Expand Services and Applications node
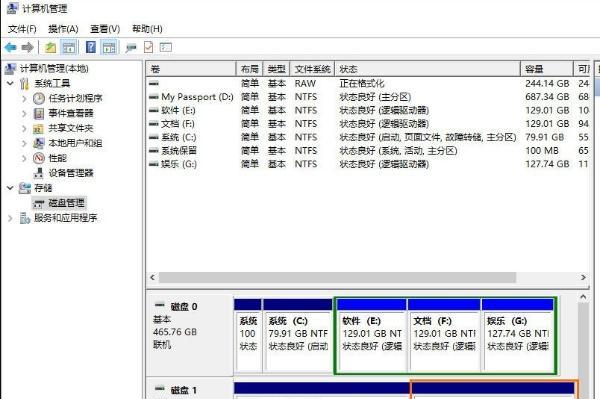The height and width of the screenshot is (399, 600). (x=10, y=218)
